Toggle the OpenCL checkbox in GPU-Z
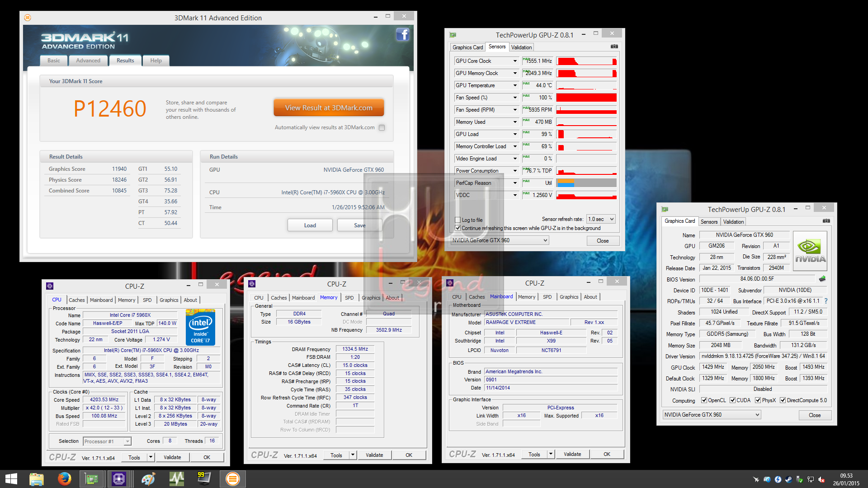 pyautogui.click(x=704, y=400)
